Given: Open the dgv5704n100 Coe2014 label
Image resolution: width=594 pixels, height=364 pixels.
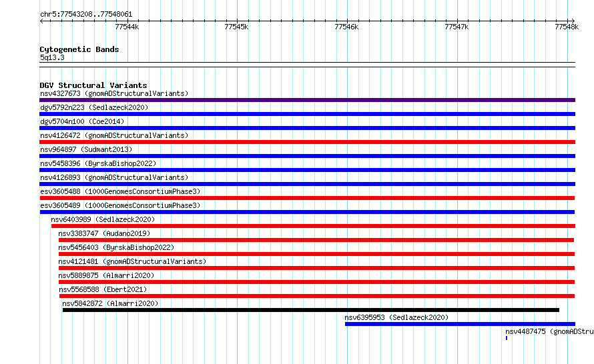Looking at the screenshot, I should pyautogui.click(x=82, y=121).
